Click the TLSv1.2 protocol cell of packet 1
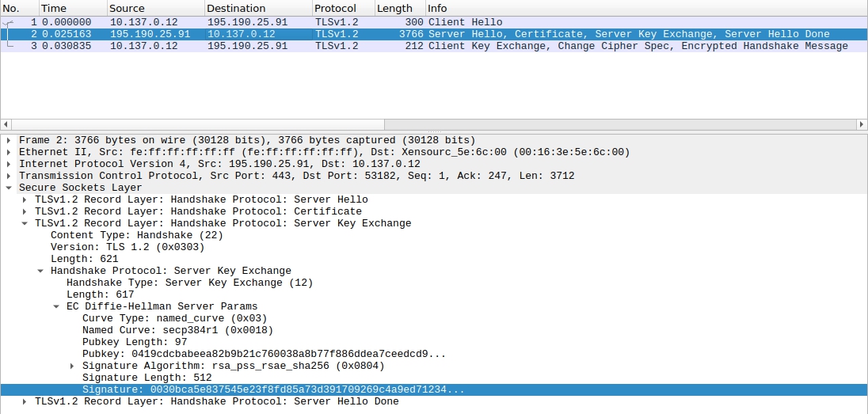Image resolution: width=868 pixels, height=414 pixels. click(337, 22)
